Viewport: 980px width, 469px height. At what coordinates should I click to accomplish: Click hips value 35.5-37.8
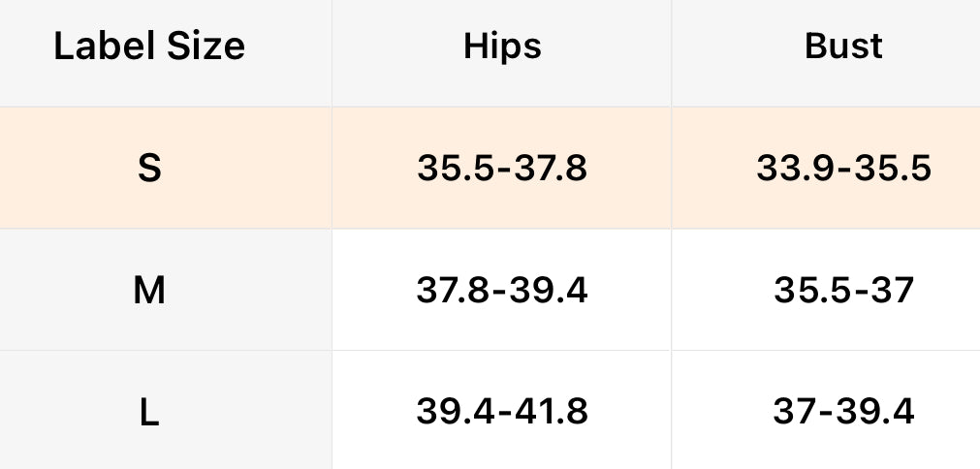click(x=502, y=169)
